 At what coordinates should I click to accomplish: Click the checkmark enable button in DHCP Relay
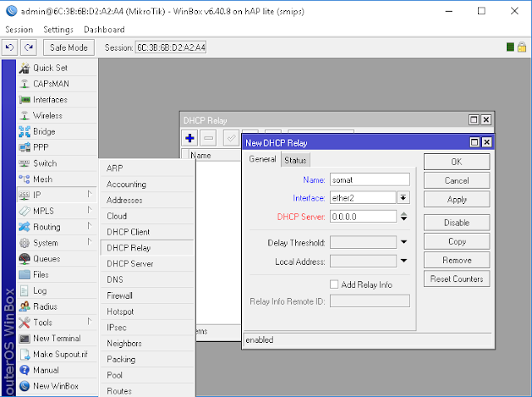pyautogui.click(x=231, y=138)
